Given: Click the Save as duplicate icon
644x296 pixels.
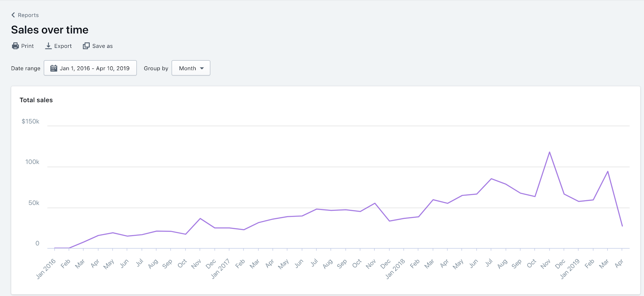Looking at the screenshot, I should tap(86, 46).
